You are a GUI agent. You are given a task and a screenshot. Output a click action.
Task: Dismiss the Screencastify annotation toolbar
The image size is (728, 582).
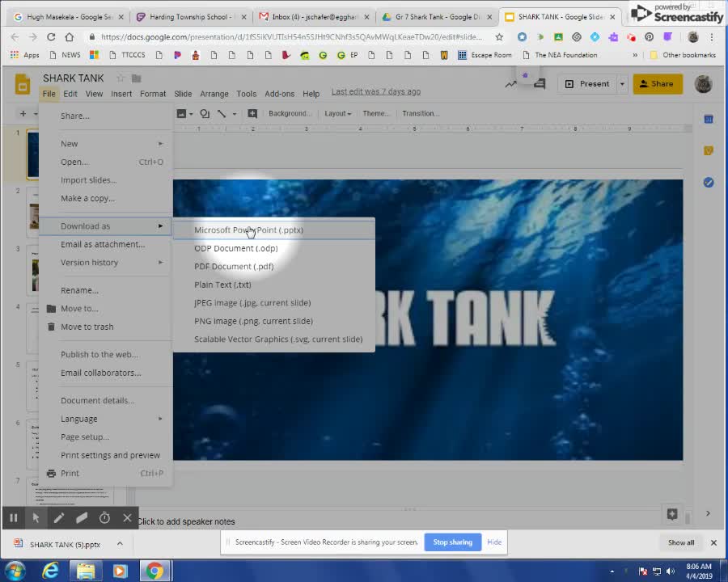[126, 517]
